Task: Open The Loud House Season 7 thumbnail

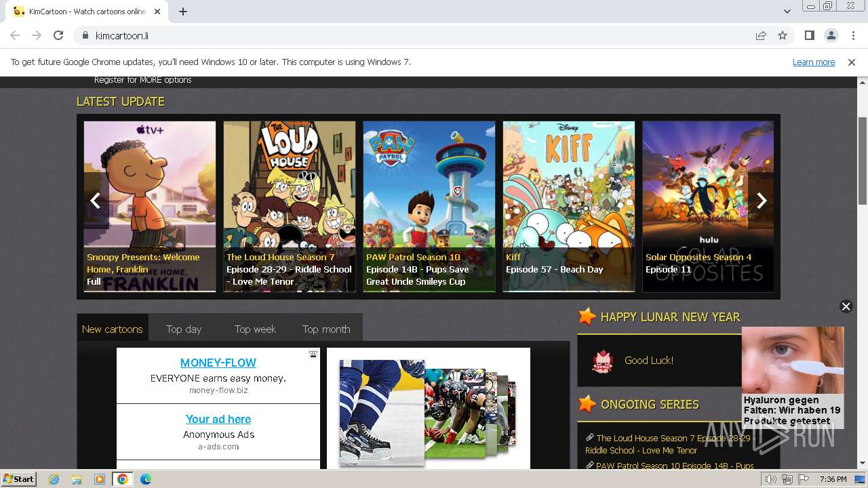Action: (290, 207)
